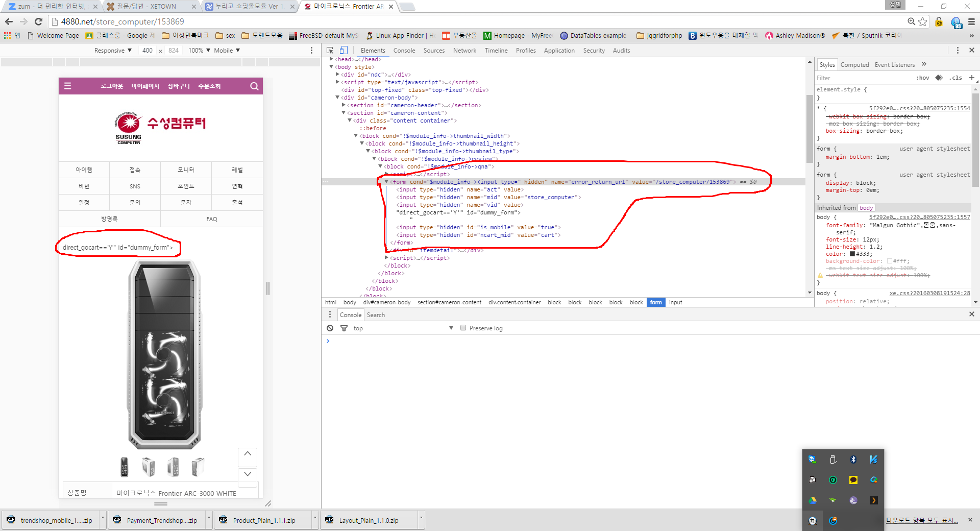
Task: Click the FAQ menu link
Action: click(x=212, y=219)
